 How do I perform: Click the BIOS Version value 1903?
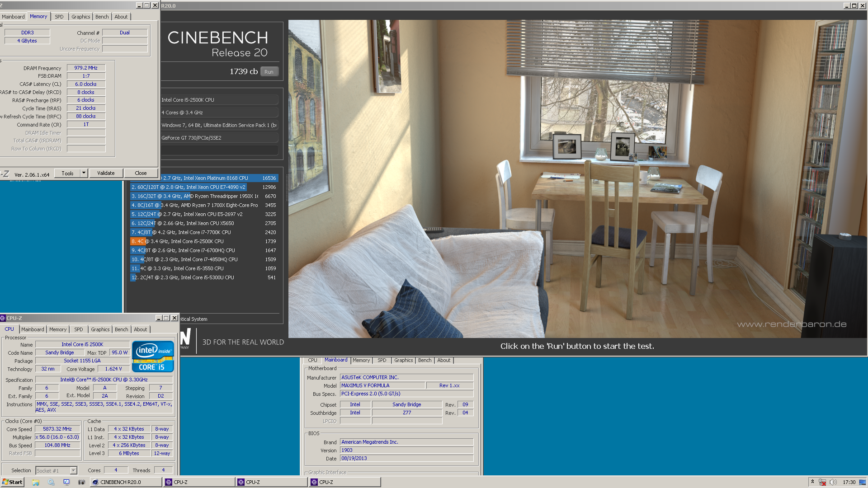406,450
